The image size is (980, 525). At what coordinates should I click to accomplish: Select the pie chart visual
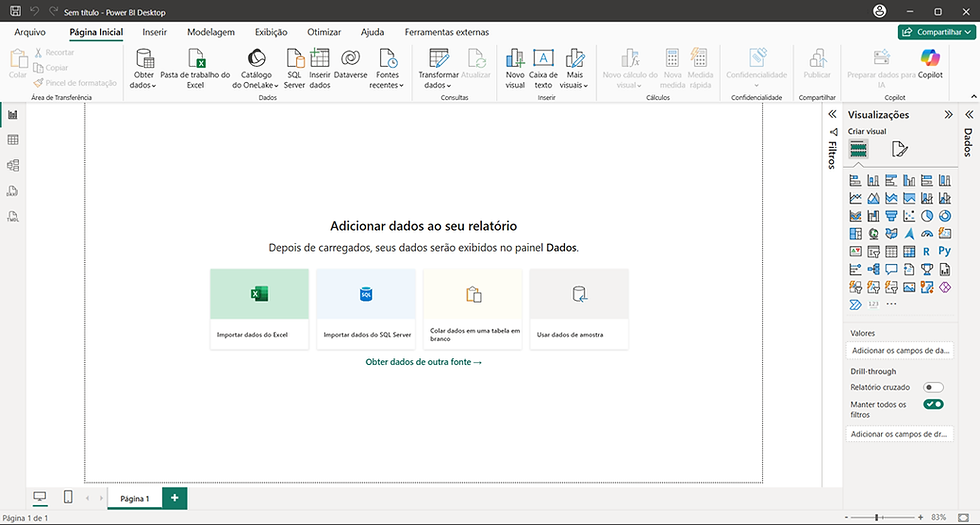(927, 216)
